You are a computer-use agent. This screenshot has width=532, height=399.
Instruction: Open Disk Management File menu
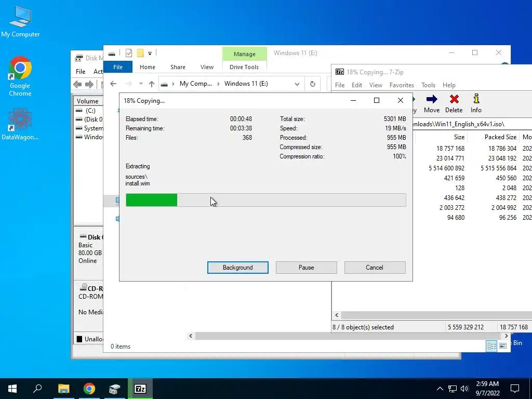[x=81, y=72]
